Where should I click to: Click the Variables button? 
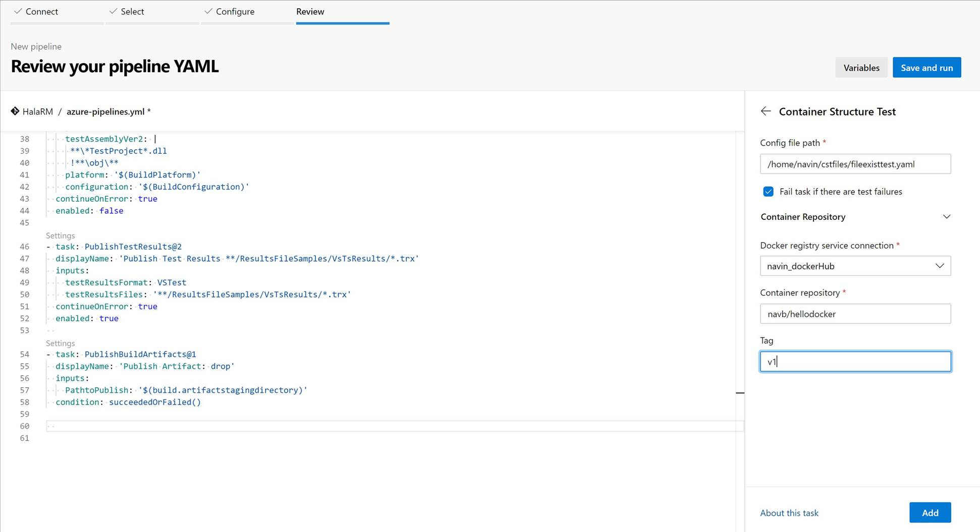861,67
